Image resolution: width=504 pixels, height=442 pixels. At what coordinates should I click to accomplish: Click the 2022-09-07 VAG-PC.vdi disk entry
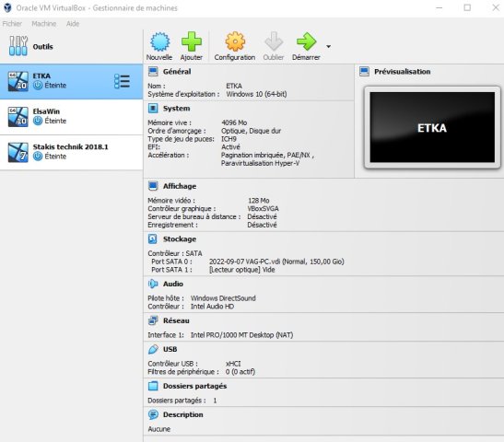tap(276, 262)
